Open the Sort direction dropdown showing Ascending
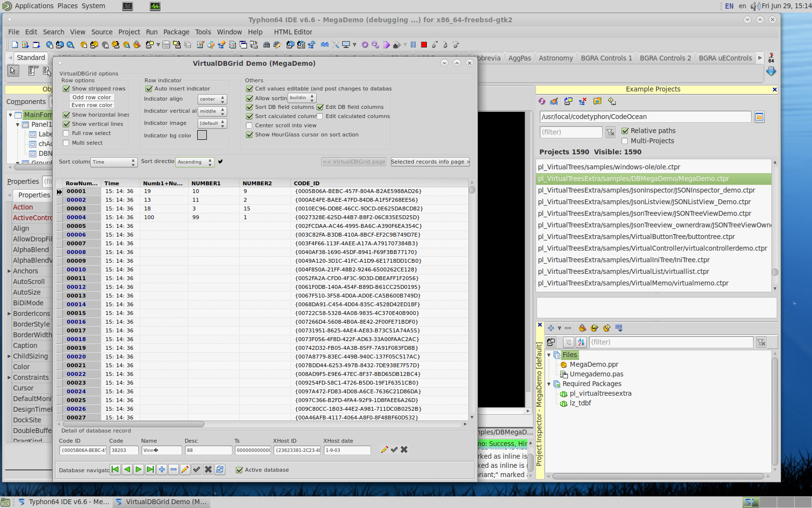 tap(195, 162)
